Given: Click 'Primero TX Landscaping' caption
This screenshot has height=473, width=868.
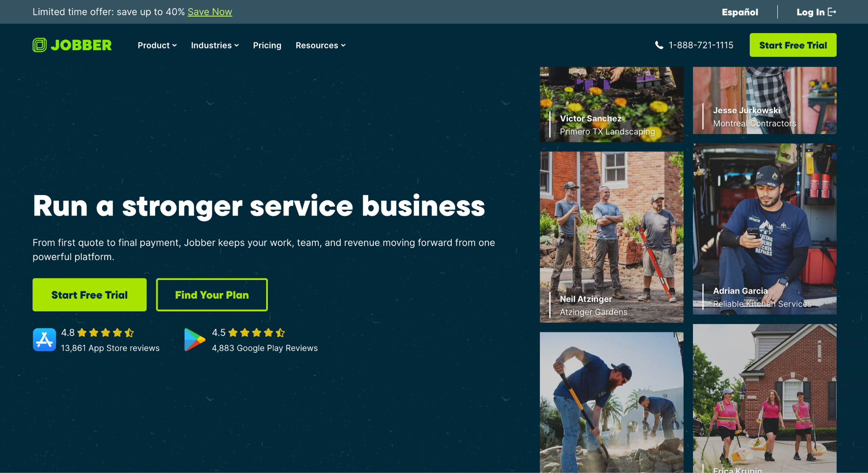Looking at the screenshot, I should pos(607,132).
